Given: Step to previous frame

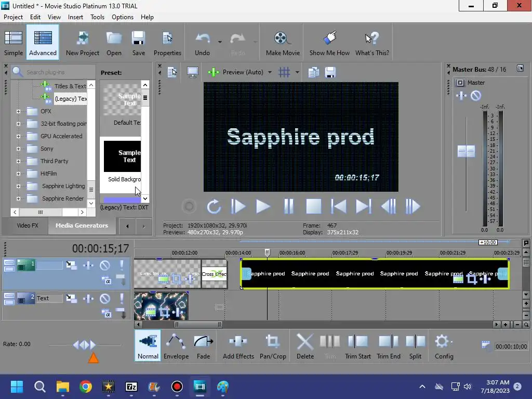Looking at the screenshot, I should pyautogui.click(x=388, y=206).
